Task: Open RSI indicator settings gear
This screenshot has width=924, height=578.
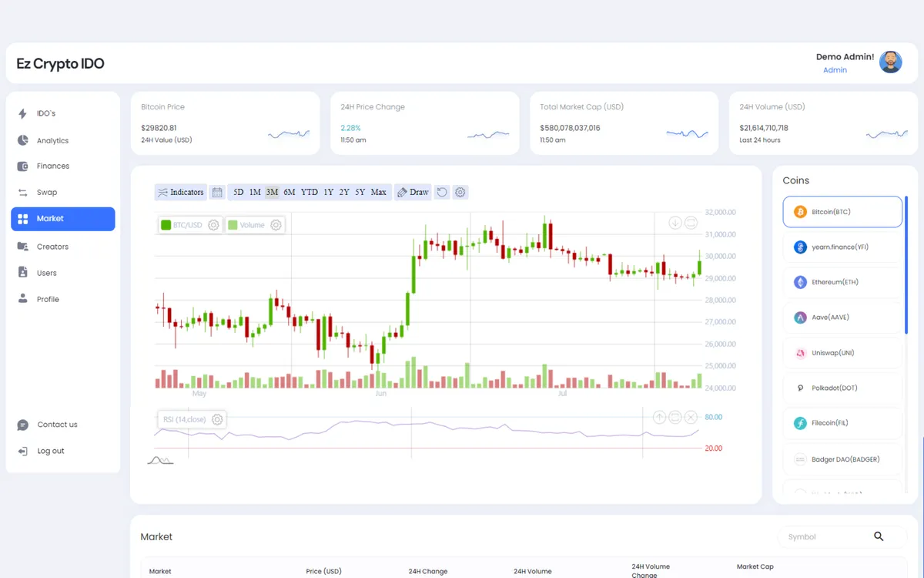Action: coord(217,419)
